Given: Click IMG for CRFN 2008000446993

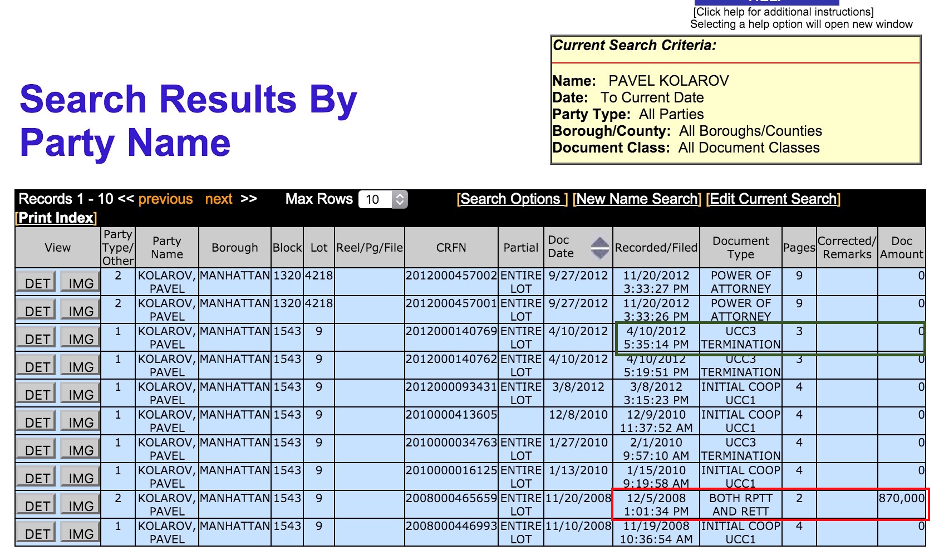Looking at the screenshot, I should point(80,533).
